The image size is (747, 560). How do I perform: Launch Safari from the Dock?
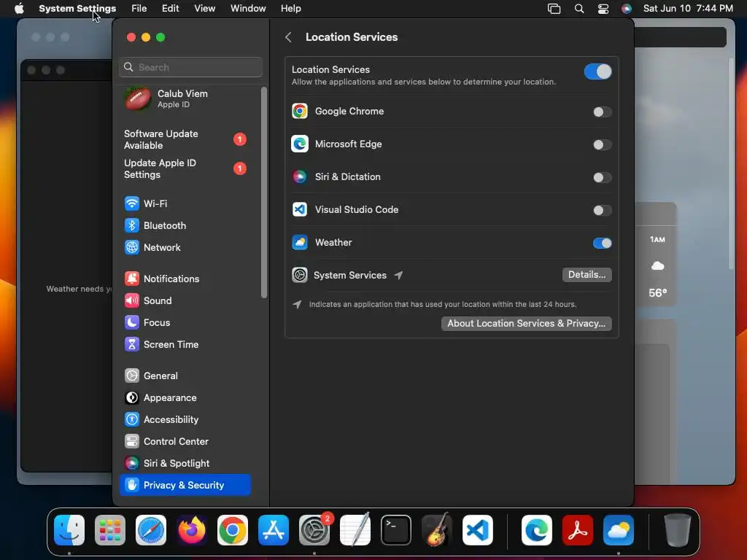tap(151, 530)
